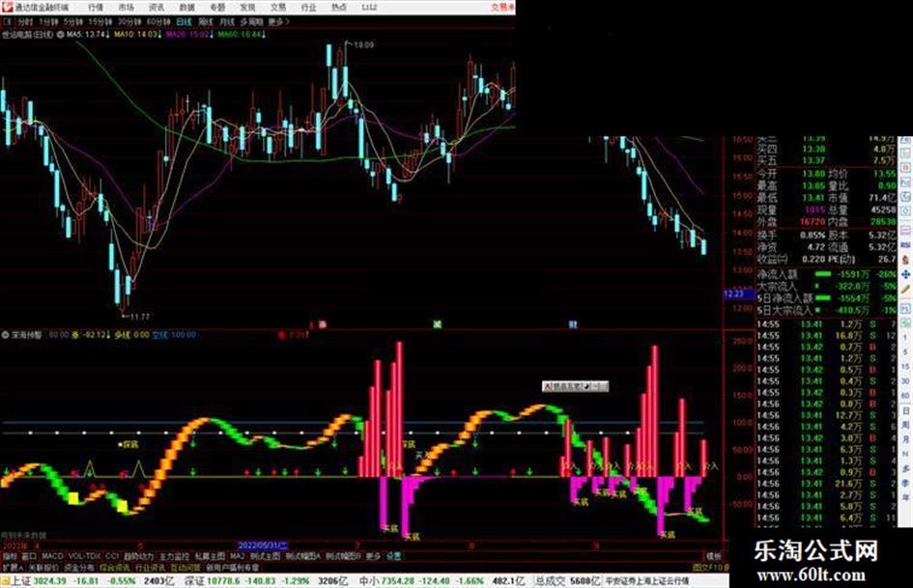This screenshot has height=588, width=913.
Task: Click the 模板 template button
Action: (713, 556)
